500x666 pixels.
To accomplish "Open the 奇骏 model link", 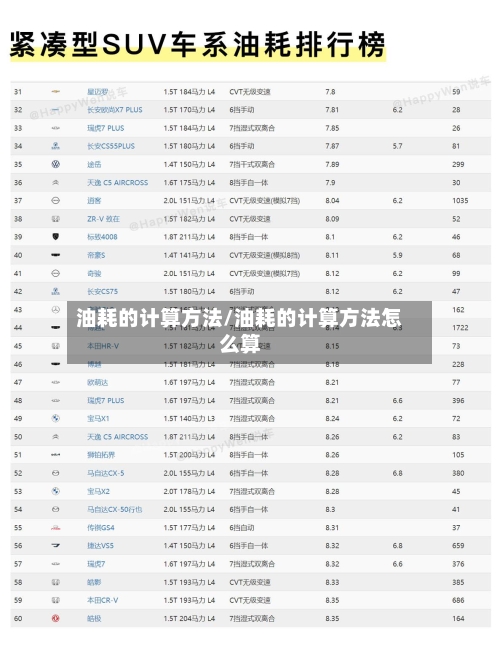I will coord(94,274).
